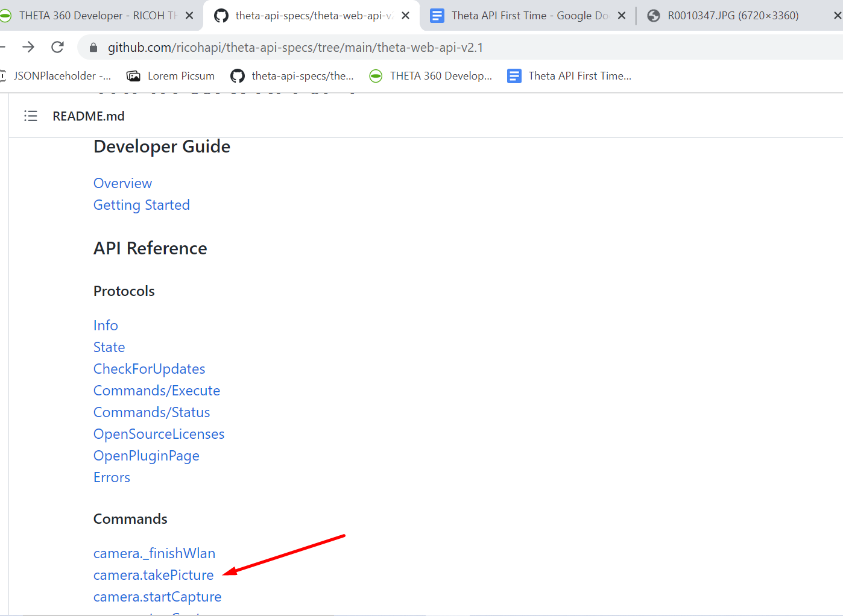Reload the page with the refresh icon

[57, 47]
